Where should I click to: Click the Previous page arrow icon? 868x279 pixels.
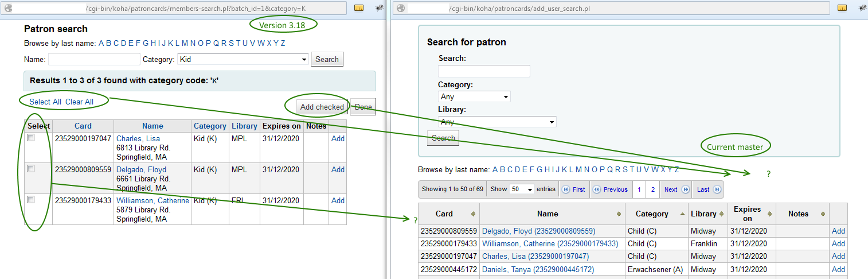[x=596, y=189]
